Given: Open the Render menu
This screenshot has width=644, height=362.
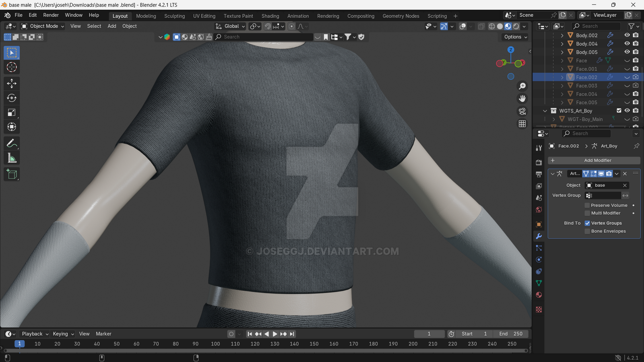Looking at the screenshot, I should (51, 15).
